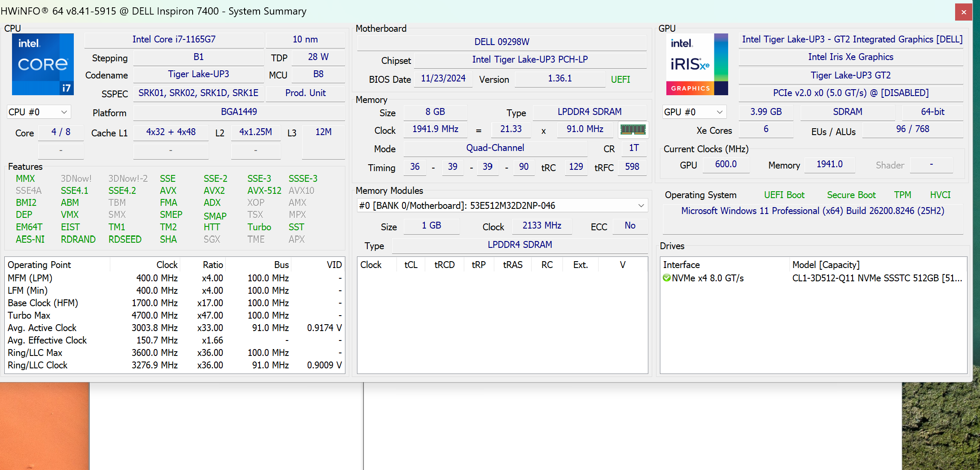
Task: Click the Platform value BGA1449
Action: click(x=239, y=112)
